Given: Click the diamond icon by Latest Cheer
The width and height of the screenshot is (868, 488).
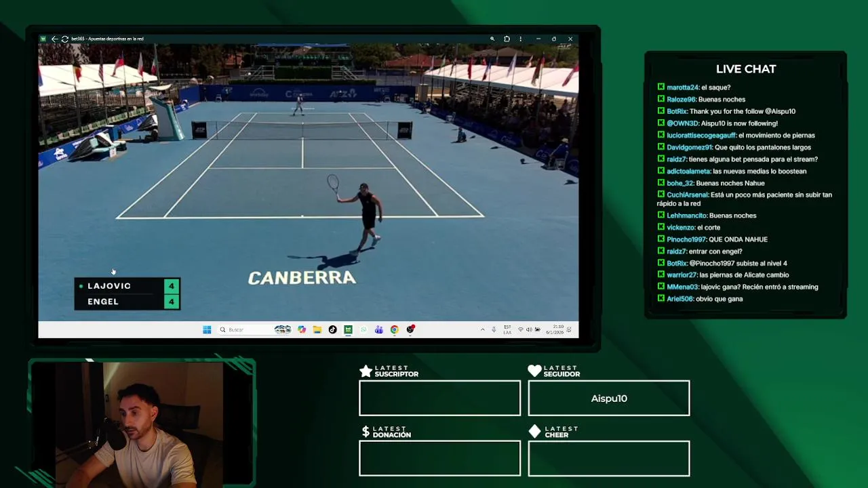Looking at the screenshot, I should (x=534, y=432).
